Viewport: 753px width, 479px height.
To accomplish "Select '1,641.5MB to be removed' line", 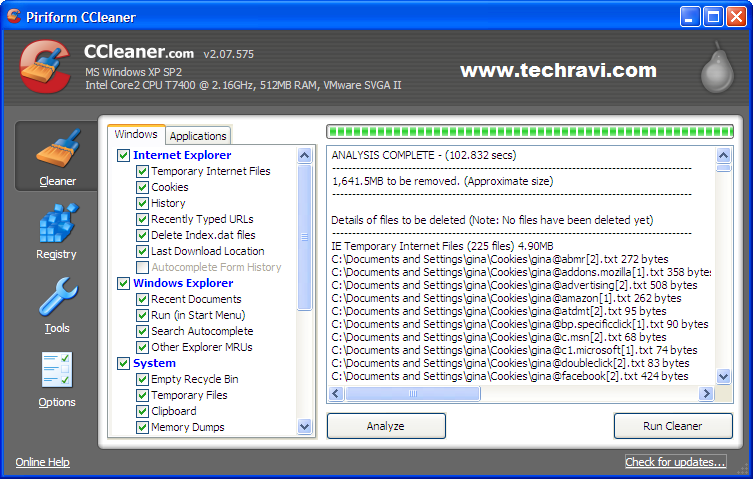I will coord(442,181).
